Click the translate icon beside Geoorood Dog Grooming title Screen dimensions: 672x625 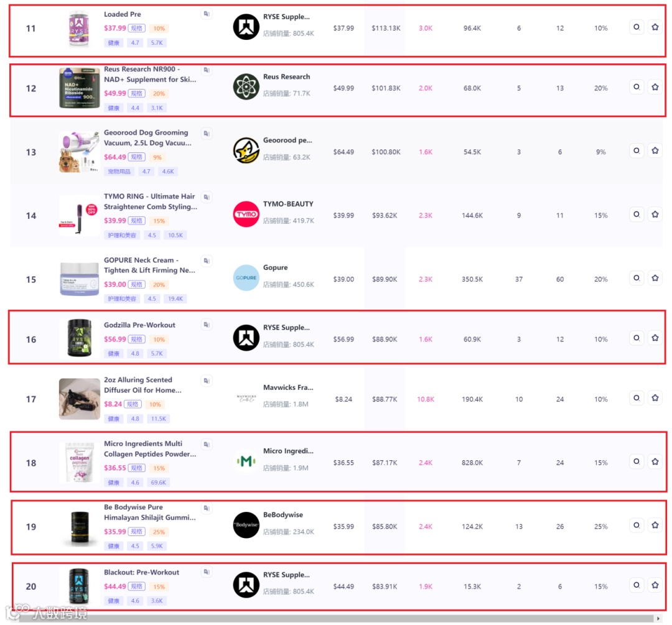point(207,134)
